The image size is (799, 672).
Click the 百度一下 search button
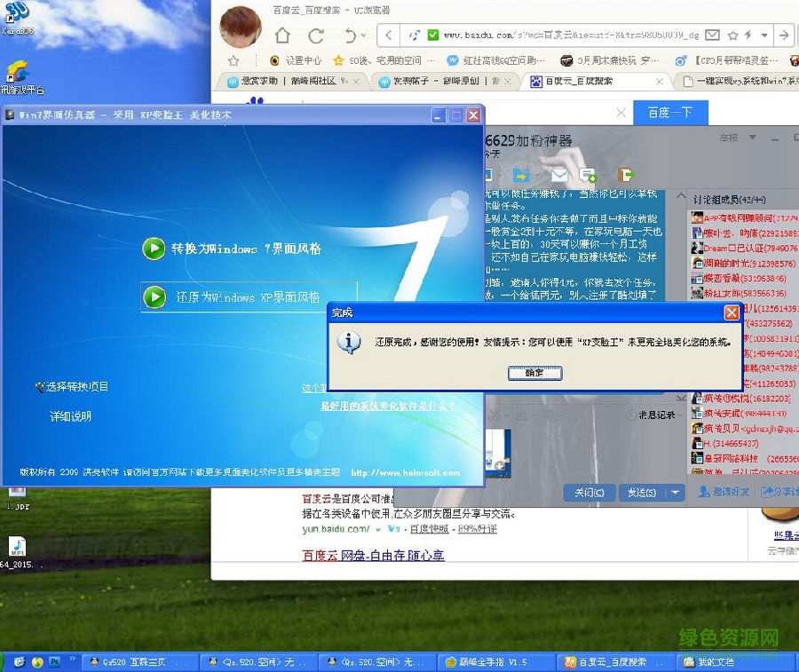pyautogui.click(x=671, y=113)
